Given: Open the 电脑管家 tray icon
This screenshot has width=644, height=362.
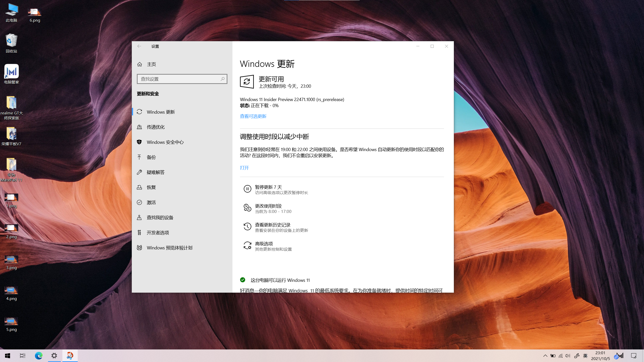Looking at the screenshot, I should (x=619, y=356).
